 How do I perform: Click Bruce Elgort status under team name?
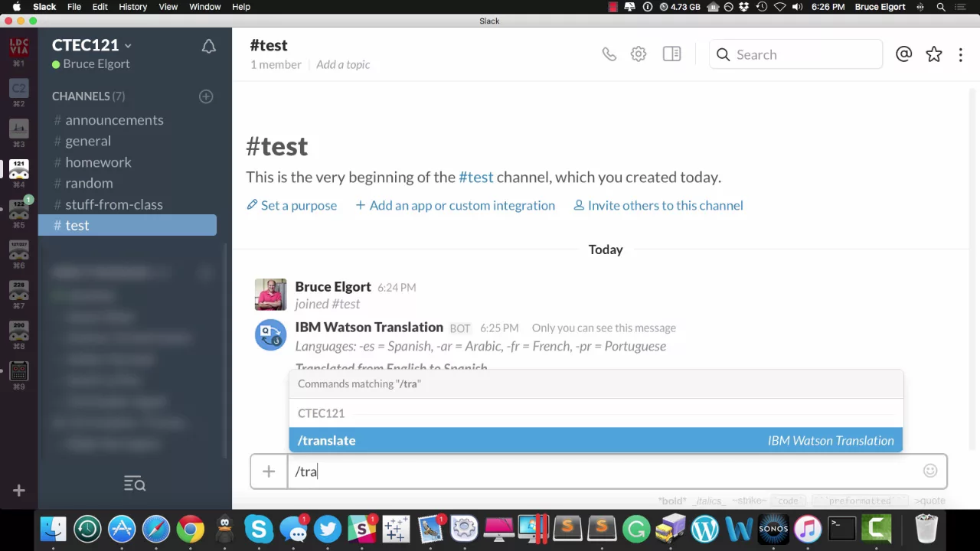(x=91, y=64)
